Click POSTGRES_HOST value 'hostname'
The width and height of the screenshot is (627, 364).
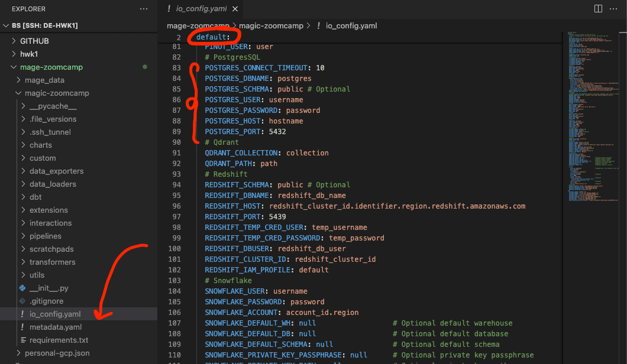[x=286, y=121]
